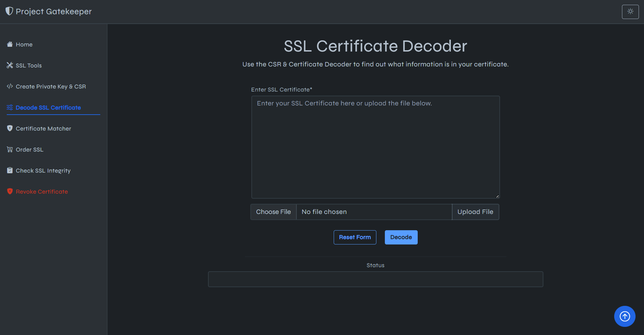Click the No file chosen field

click(374, 212)
